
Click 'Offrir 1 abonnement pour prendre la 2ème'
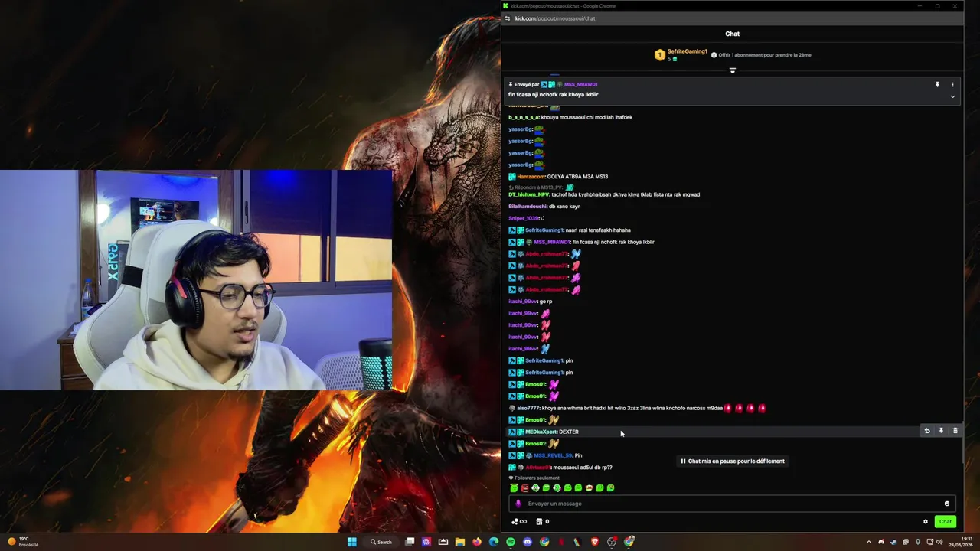[764, 55]
